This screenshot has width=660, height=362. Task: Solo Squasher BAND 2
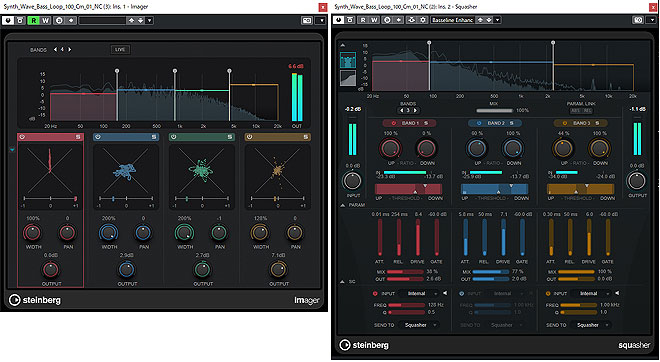coord(511,123)
